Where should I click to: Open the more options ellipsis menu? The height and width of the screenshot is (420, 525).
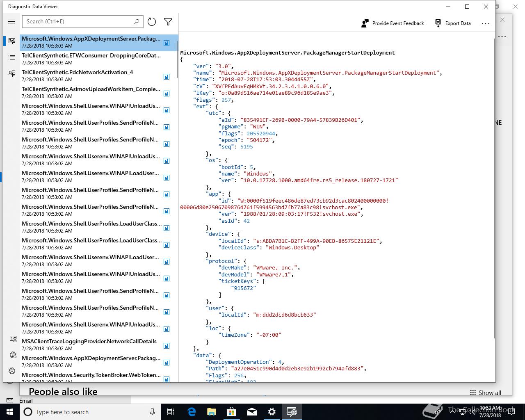[x=486, y=23]
